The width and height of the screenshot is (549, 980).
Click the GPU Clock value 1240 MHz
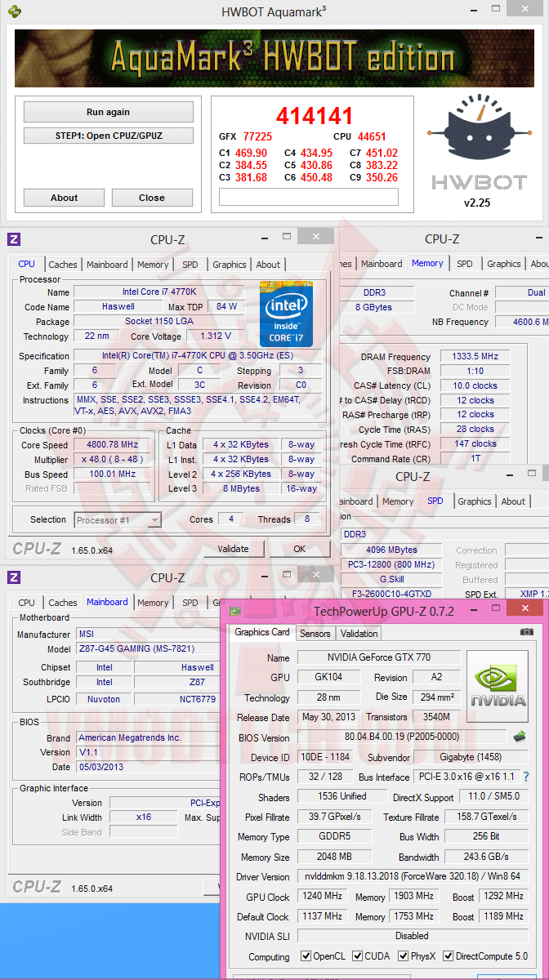pos(322,896)
